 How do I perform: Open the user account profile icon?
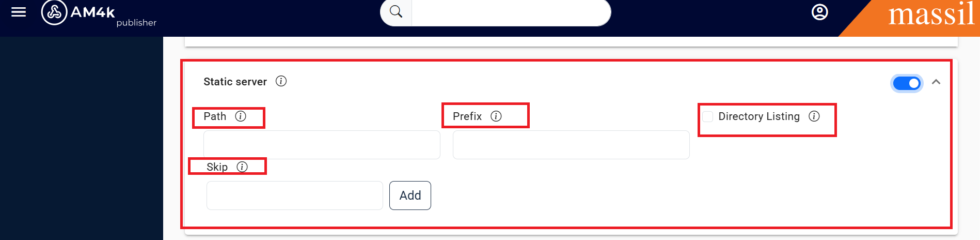819,12
